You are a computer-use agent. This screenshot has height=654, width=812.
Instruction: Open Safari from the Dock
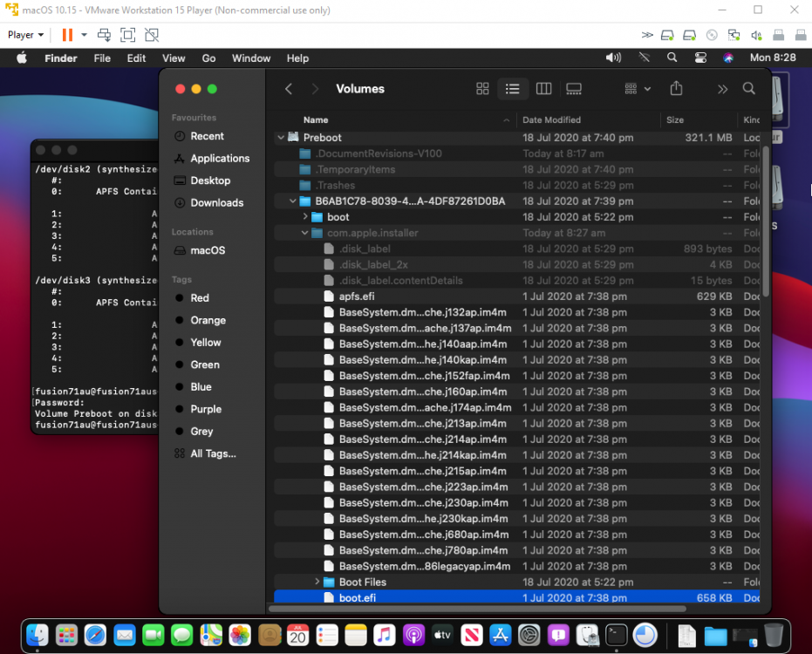click(95, 635)
